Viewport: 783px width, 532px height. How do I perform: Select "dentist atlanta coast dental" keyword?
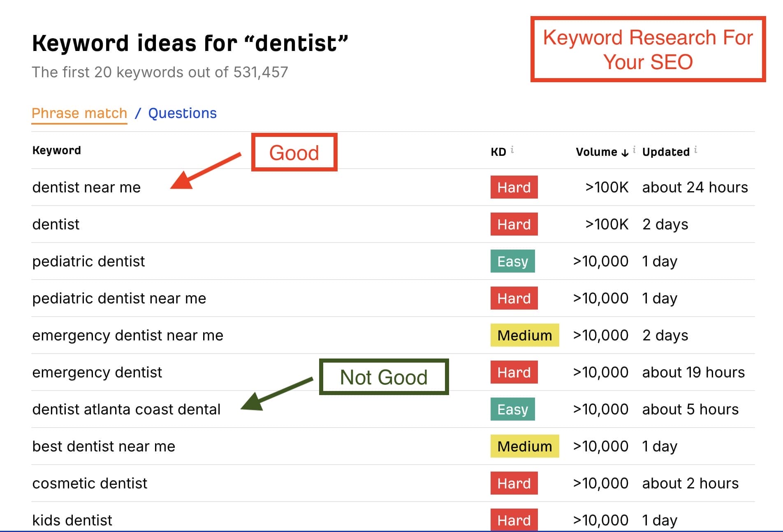coord(126,409)
